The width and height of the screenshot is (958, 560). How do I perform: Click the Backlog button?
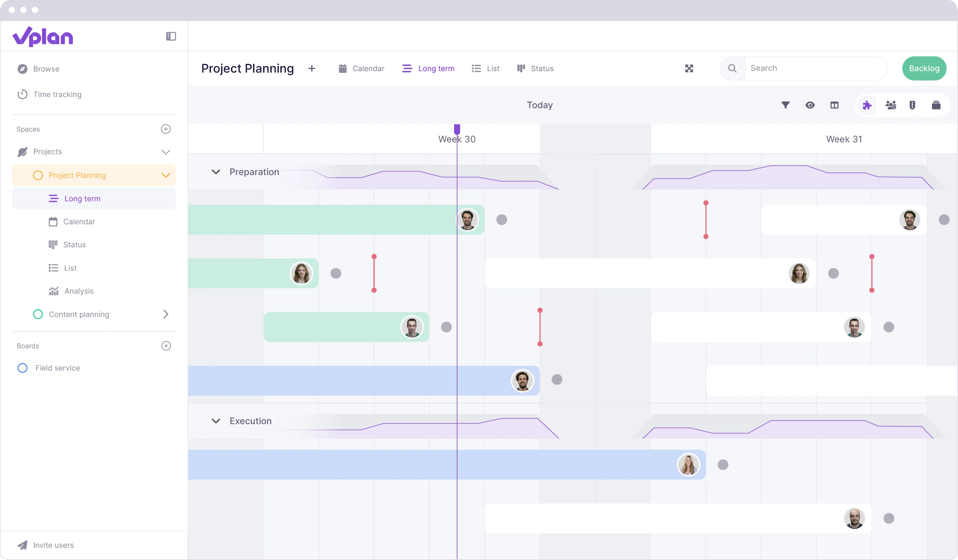(925, 68)
